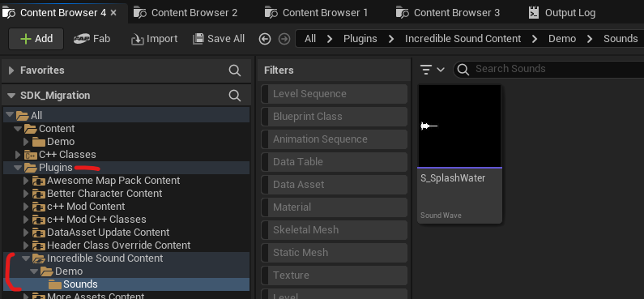The width and height of the screenshot is (644, 299).
Task: Click 'Demo' in the breadcrumb path
Action: 562,39
